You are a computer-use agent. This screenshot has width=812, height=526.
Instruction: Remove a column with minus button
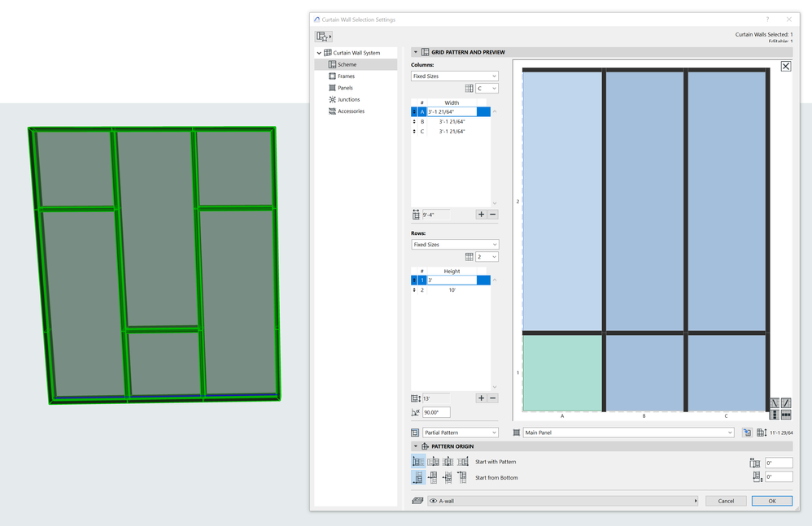coord(492,214)
